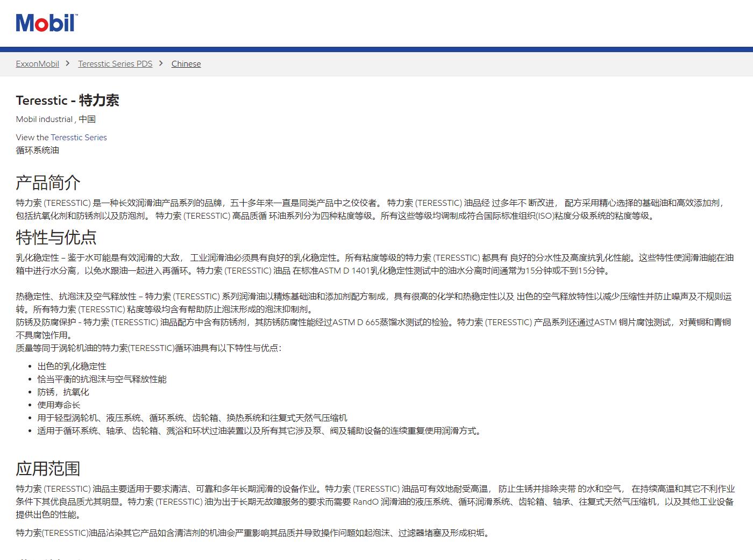
Task: Click the '循环系统油' label
Action: (x=38, y=150)
